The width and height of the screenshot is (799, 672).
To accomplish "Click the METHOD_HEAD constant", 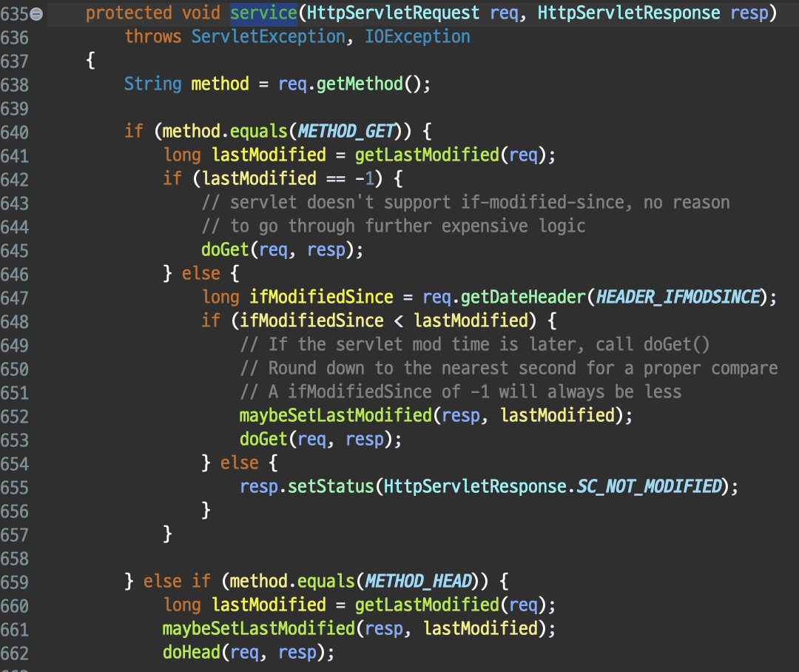I will click(418, 581).
